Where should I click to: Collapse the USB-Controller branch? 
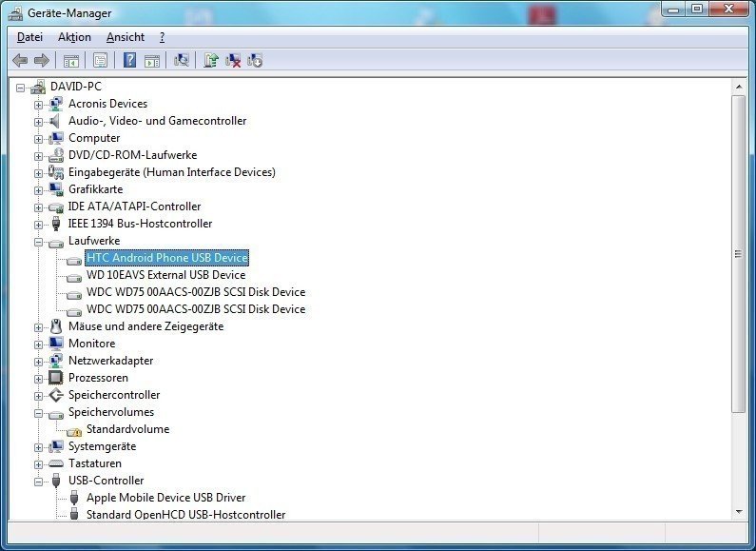click(38, 482)
